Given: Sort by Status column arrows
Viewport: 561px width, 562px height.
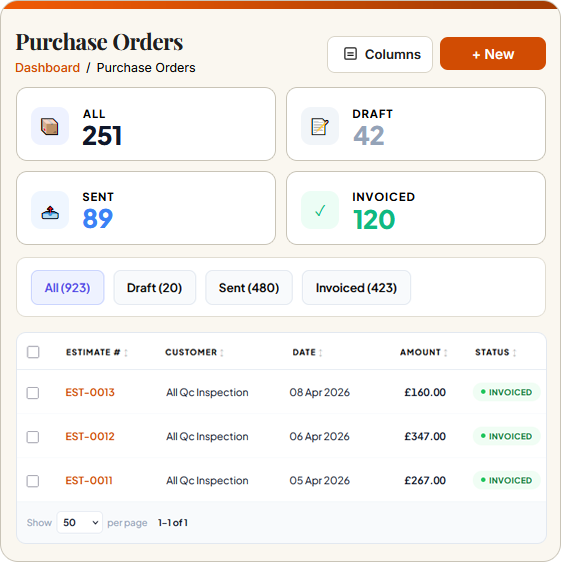Looking at the screenshot, I should 514,353.
